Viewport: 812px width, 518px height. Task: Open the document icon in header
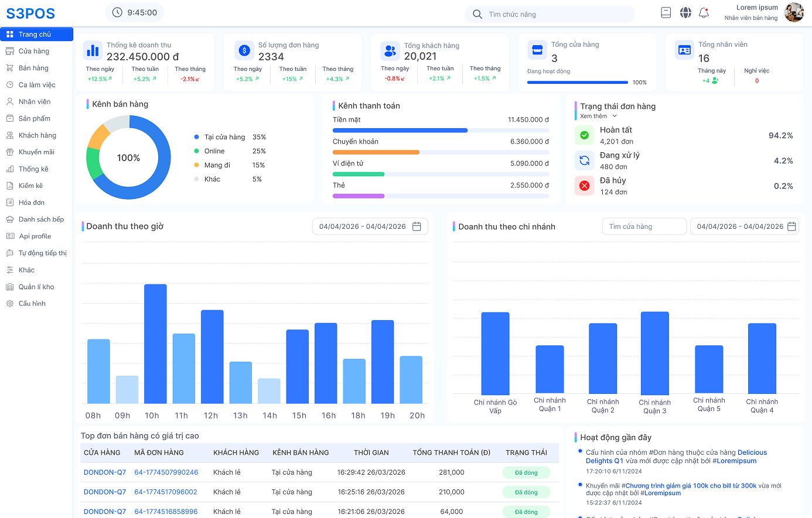coord(666,12)
